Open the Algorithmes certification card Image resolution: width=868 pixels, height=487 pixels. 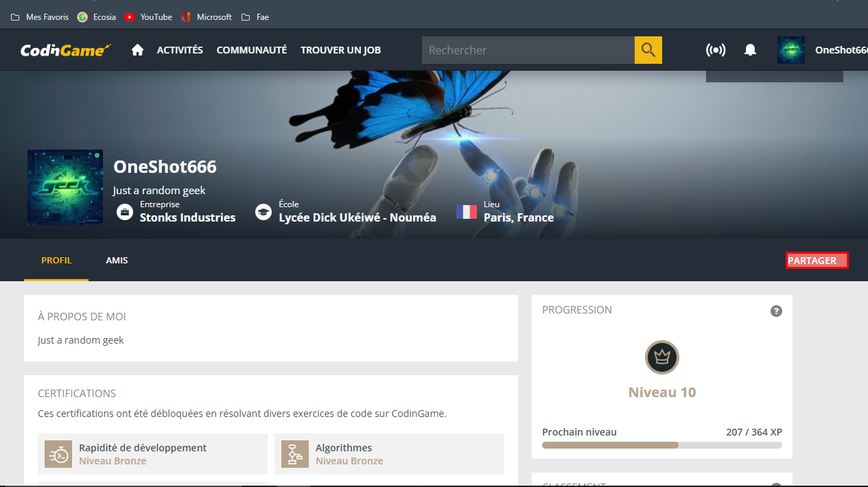point(389,454)
